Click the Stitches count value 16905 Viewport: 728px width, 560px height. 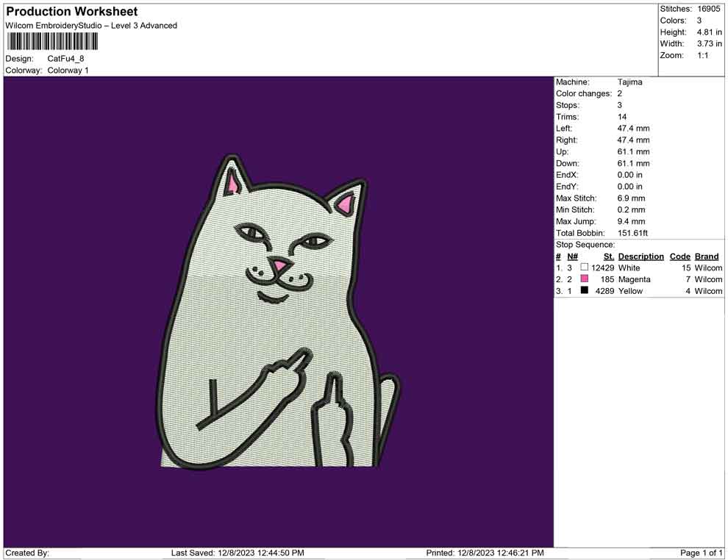(707, 9)
